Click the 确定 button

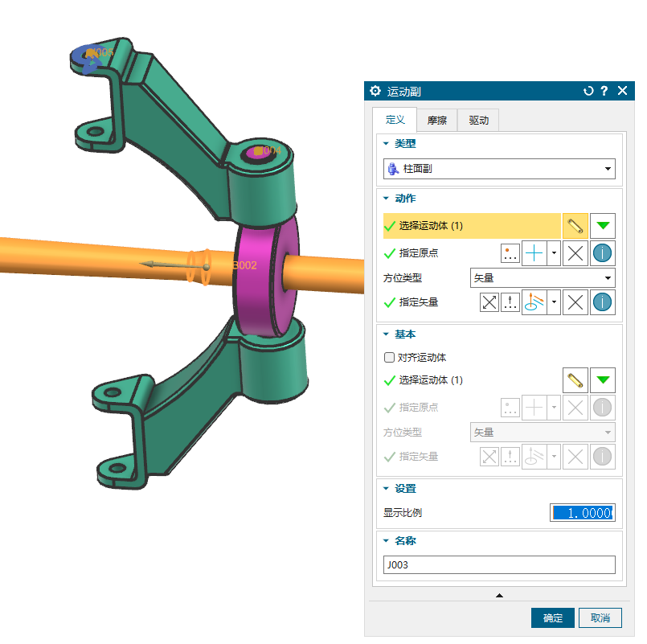pos(552,617)
